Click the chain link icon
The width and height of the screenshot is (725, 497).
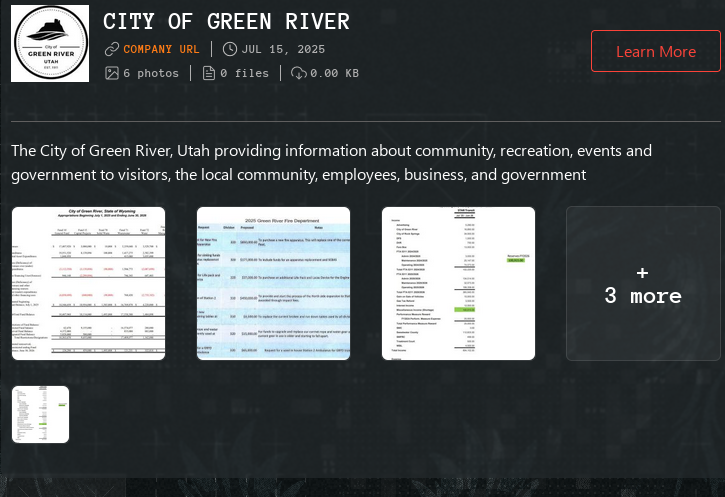pos(112,49)
